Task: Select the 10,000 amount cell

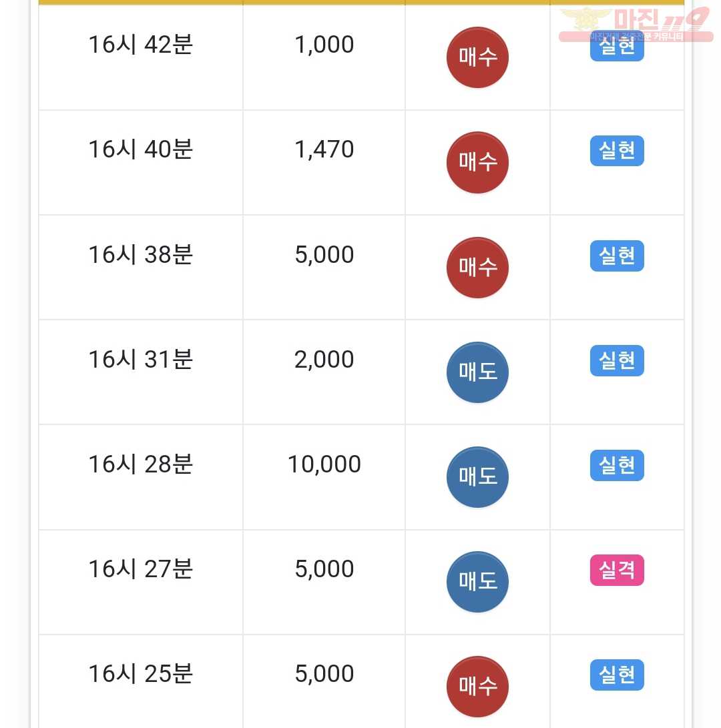Action: click(324, 477)
